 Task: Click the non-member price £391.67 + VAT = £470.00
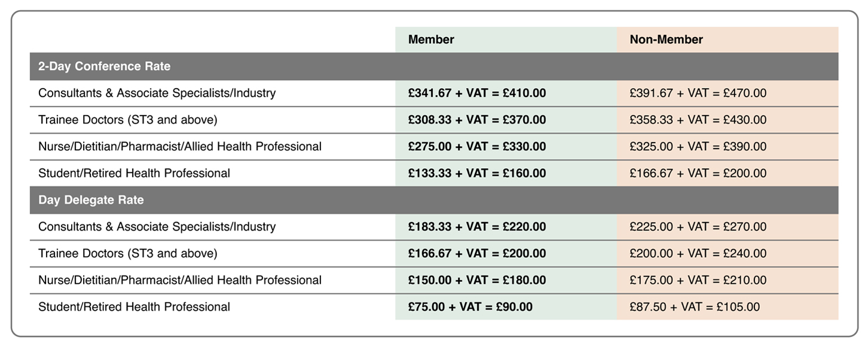(698, 93)
